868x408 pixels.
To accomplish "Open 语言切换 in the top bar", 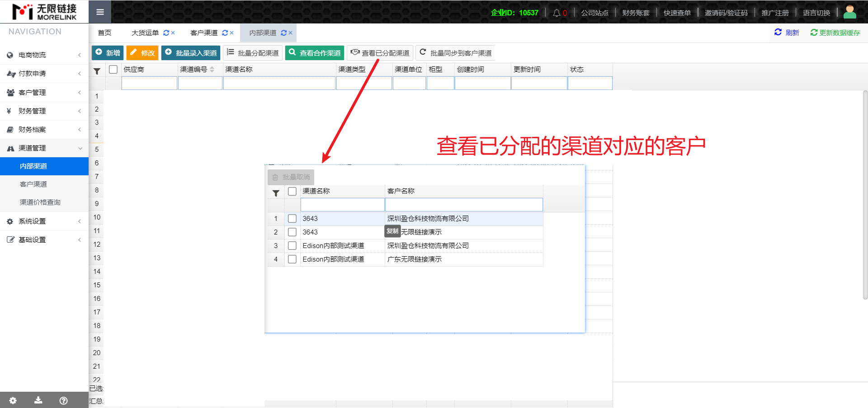I will (816, 13).
